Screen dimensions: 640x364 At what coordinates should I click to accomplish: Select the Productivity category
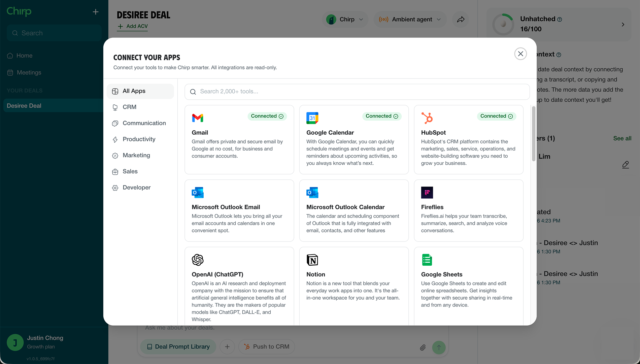coord(139,139)
